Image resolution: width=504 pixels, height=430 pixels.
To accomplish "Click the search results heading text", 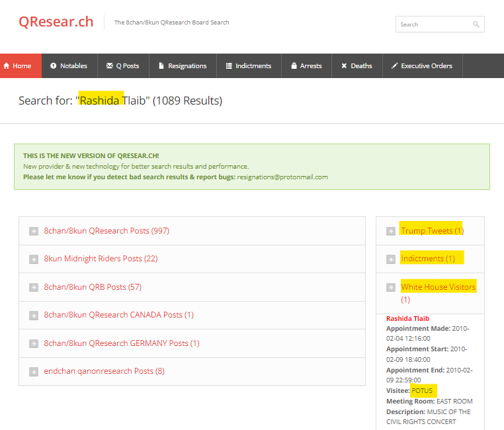I will click(x=120, y=101).
